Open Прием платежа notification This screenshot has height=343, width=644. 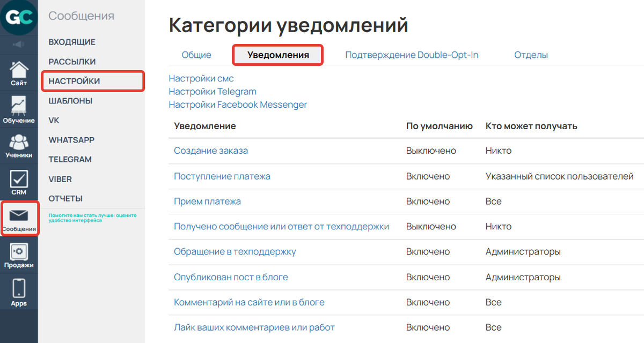point(207,202)
